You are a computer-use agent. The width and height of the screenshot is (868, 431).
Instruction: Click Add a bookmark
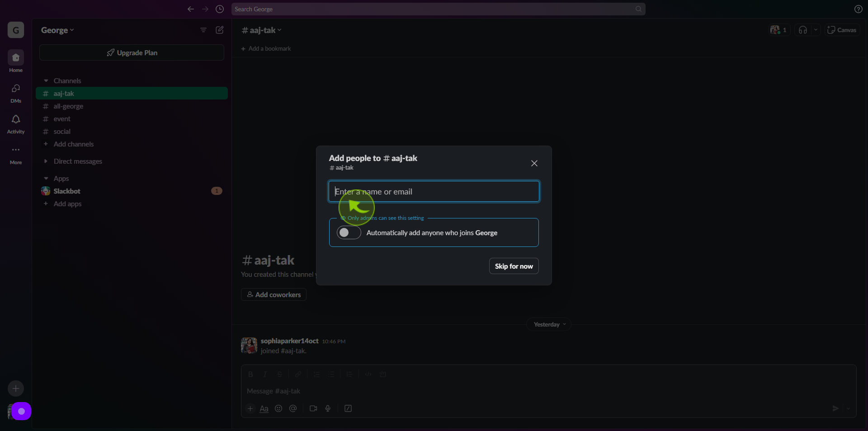tap(266, 48)
